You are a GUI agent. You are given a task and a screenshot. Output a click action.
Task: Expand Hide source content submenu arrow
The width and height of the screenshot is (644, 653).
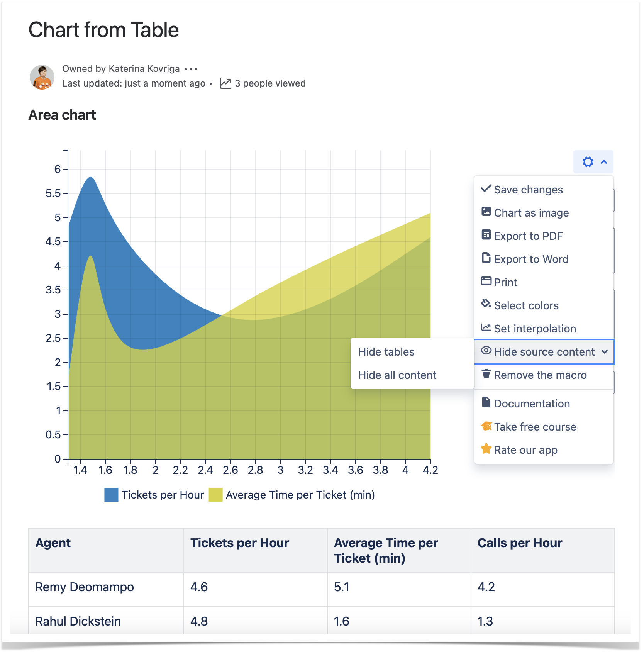pos(605,352)
